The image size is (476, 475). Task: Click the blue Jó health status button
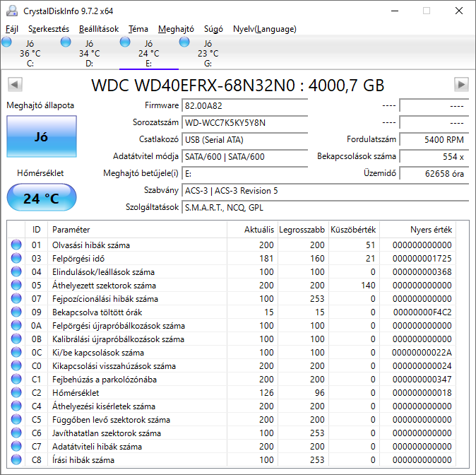(x=41, y=137)
